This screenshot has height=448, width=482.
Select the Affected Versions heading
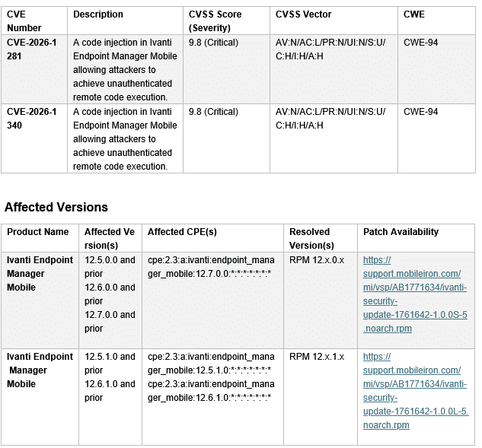56,207
